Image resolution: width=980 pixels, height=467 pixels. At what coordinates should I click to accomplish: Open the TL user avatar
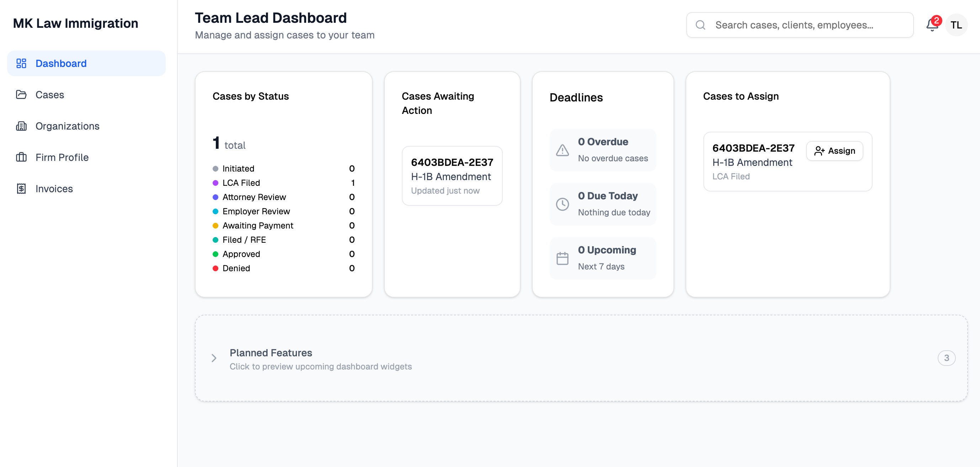956,25
